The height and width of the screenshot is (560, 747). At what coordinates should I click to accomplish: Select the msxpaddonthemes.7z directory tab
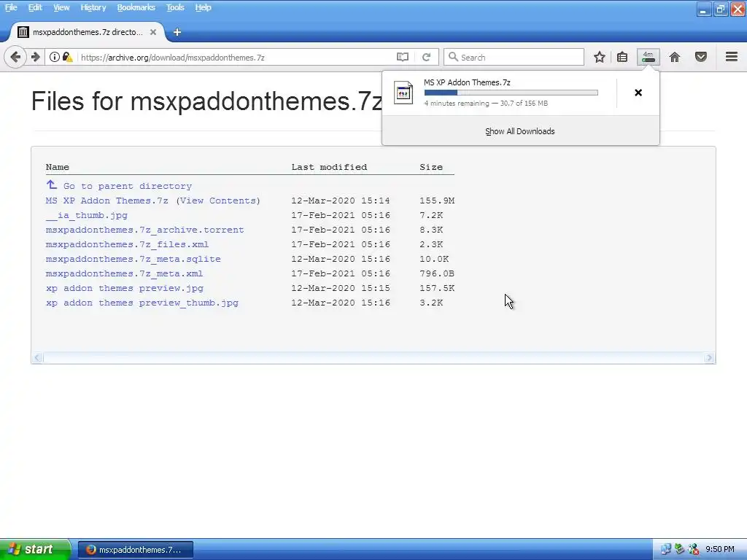pos(88,32)
